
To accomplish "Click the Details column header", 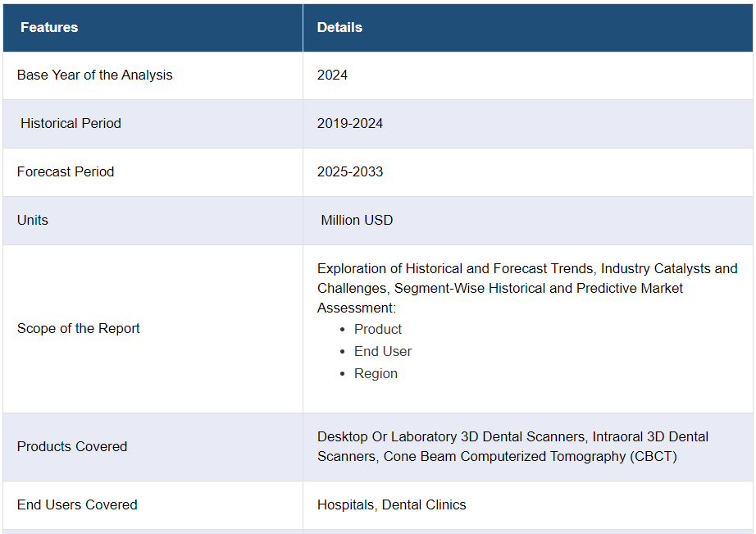I will pos(339,28).
